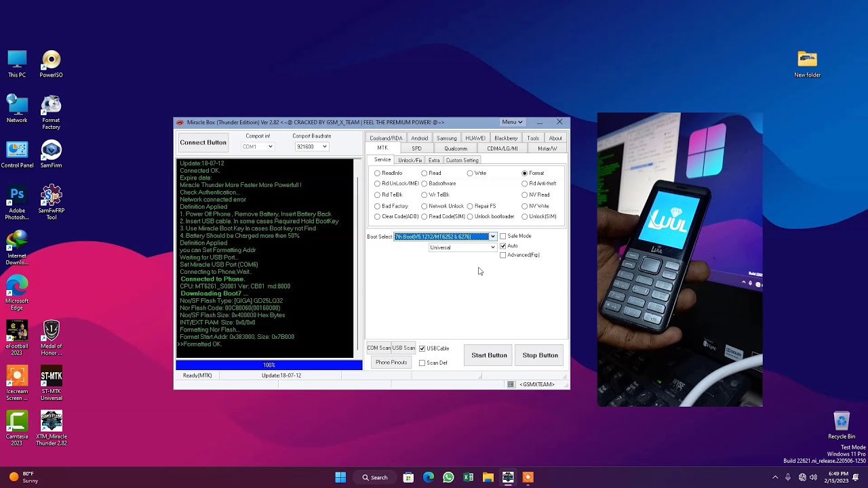Launch SamFirm desktop shortcut

click(51, 155)
